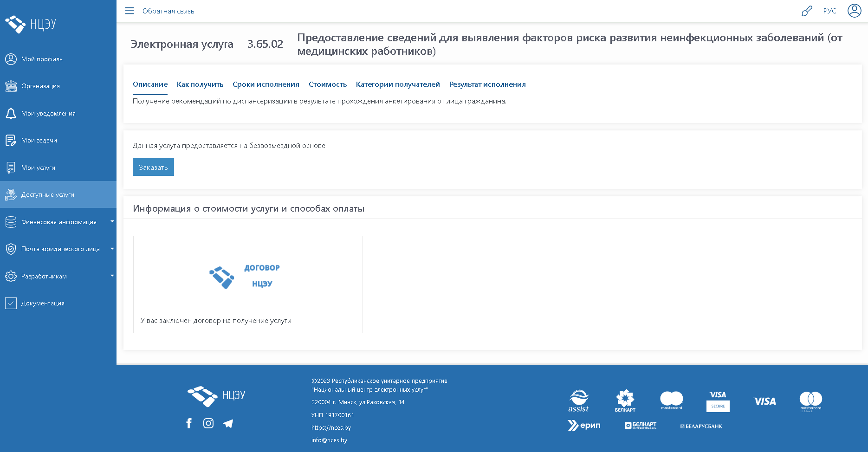Click the Белкарт logo in the footer
Viewport: 868px width, 452px height.
click(625, 401)
